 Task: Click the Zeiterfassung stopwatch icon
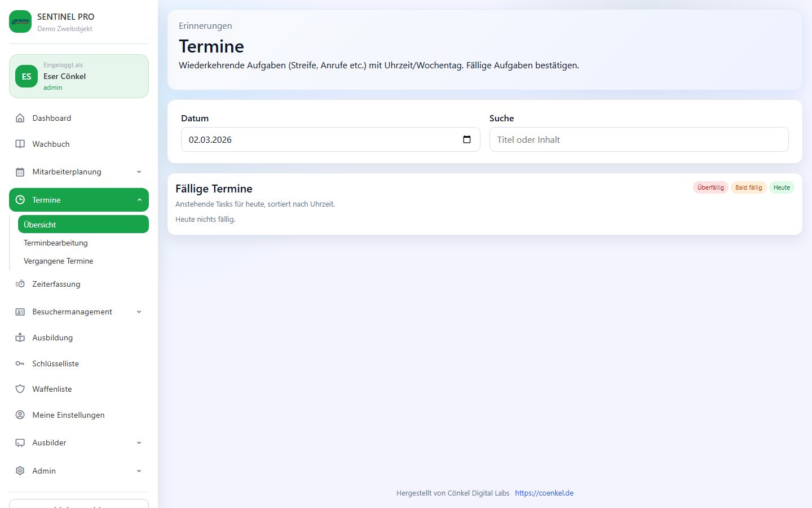click(x=20, y=284)
